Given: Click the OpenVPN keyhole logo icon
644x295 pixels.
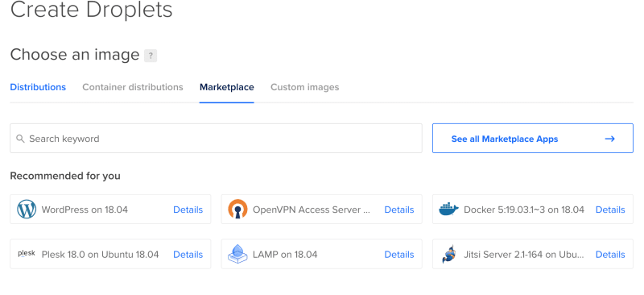Looking at the screenshot, I should pos(237,210).
